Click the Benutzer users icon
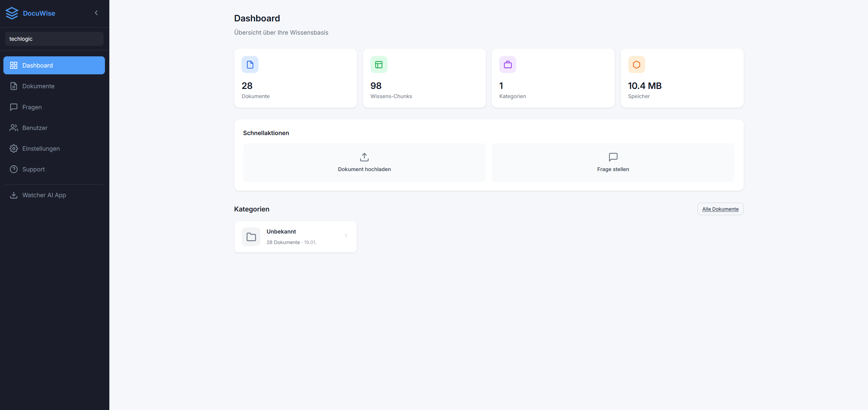Screen dimensions: 868x410 14,128
